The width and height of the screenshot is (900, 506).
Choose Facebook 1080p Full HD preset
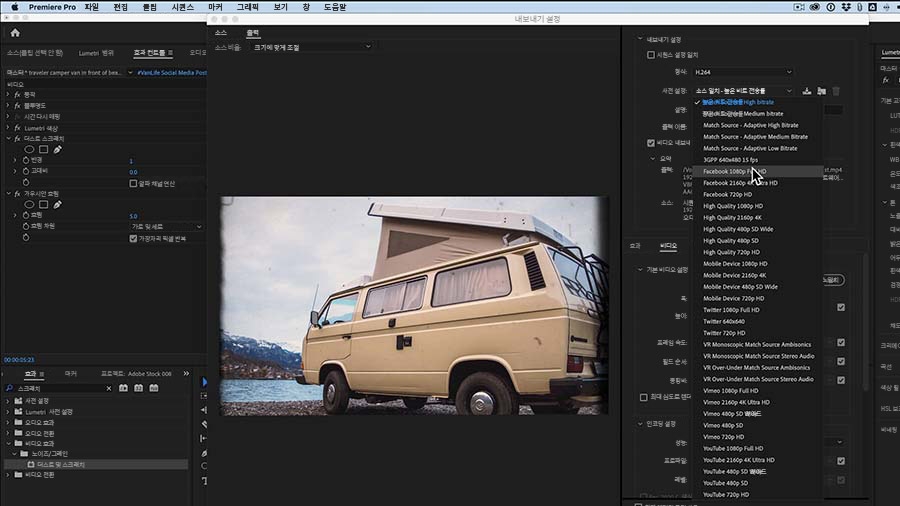(758, 172)
